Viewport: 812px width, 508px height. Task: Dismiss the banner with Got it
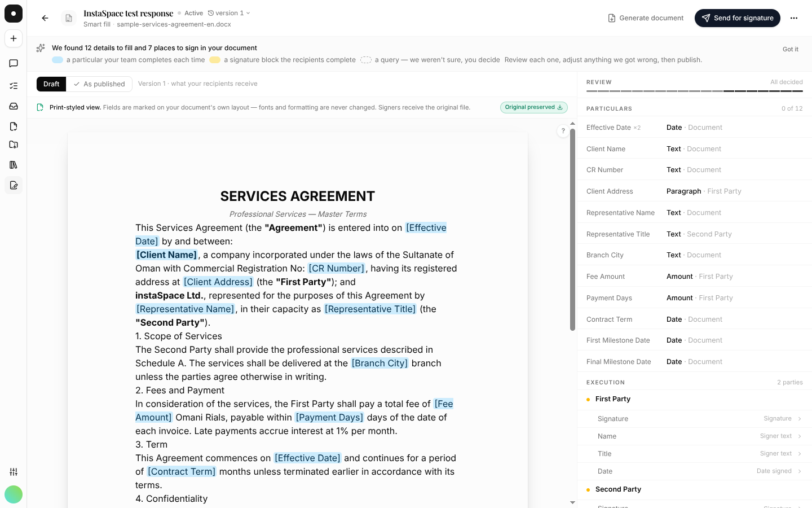pos(791,49)
